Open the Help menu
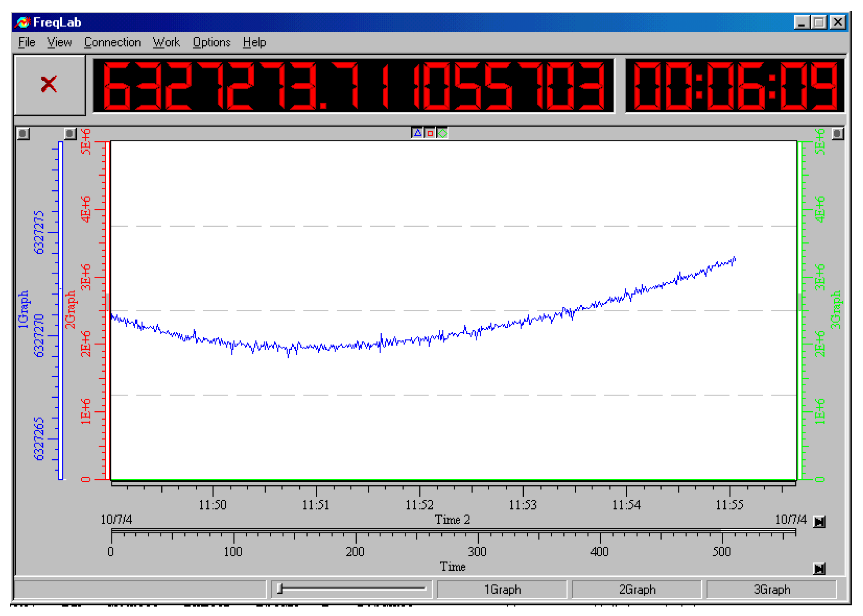 [x=254, y=42]
